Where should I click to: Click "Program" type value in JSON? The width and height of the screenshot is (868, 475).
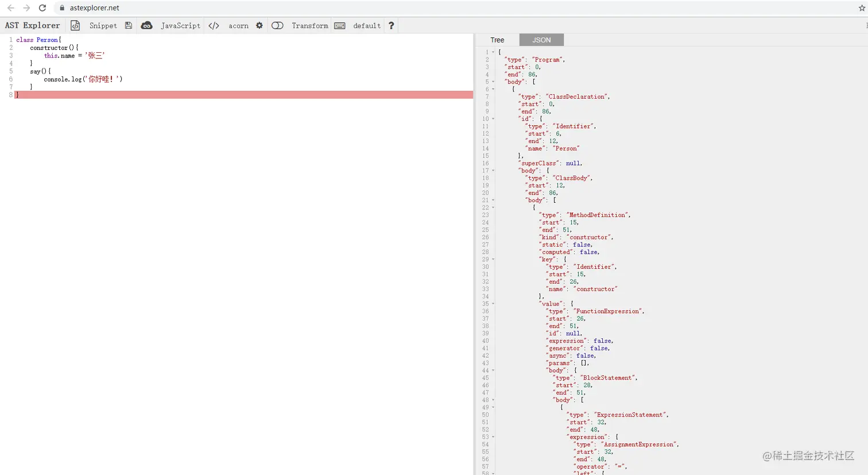coord(548,60)
